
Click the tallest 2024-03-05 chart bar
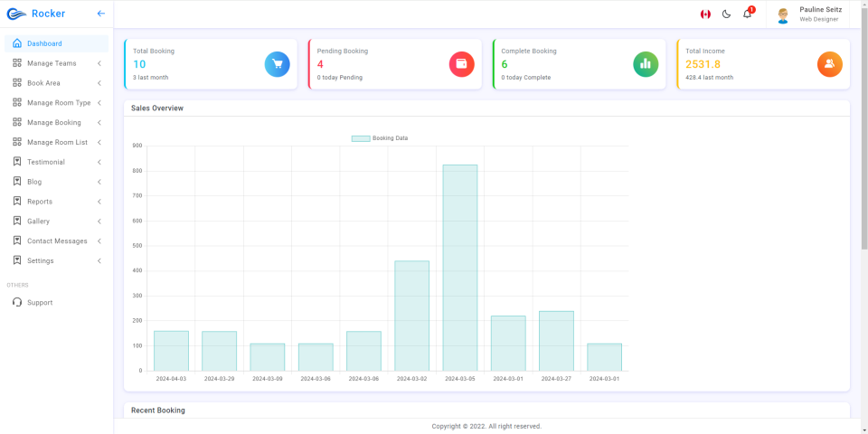click(460, 268)
